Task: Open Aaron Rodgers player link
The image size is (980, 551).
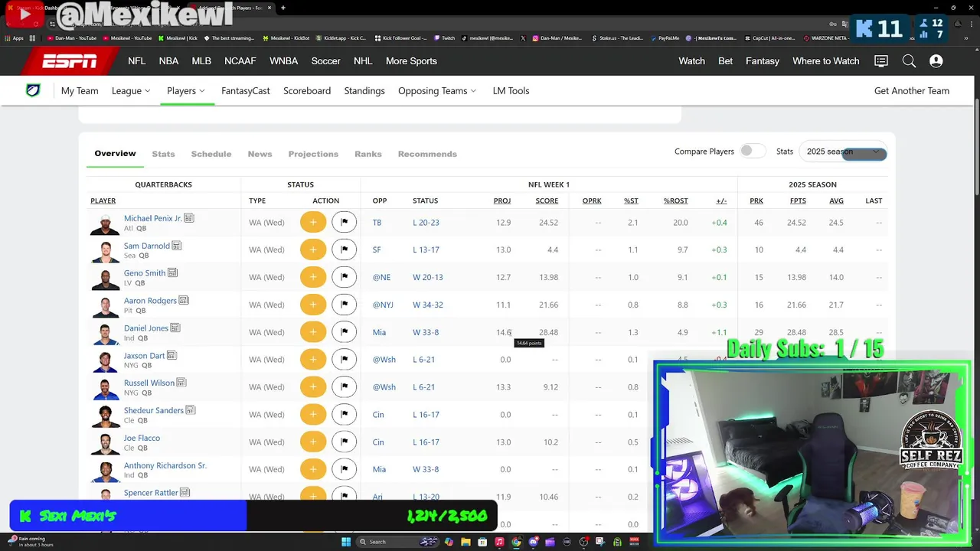Action: (150, 301)
